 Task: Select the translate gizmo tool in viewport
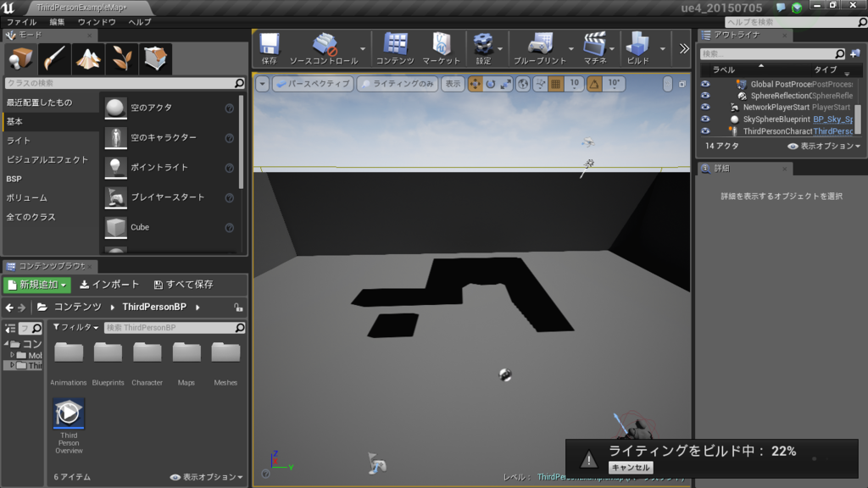pyautogui.click(x=475, y=84)
